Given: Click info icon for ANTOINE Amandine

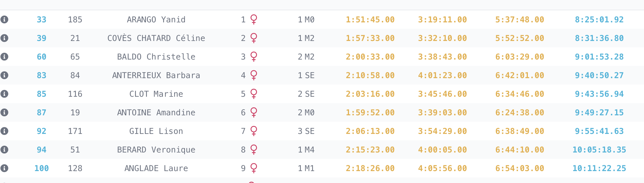Looking at the screenshot, I should coord(4,112).
